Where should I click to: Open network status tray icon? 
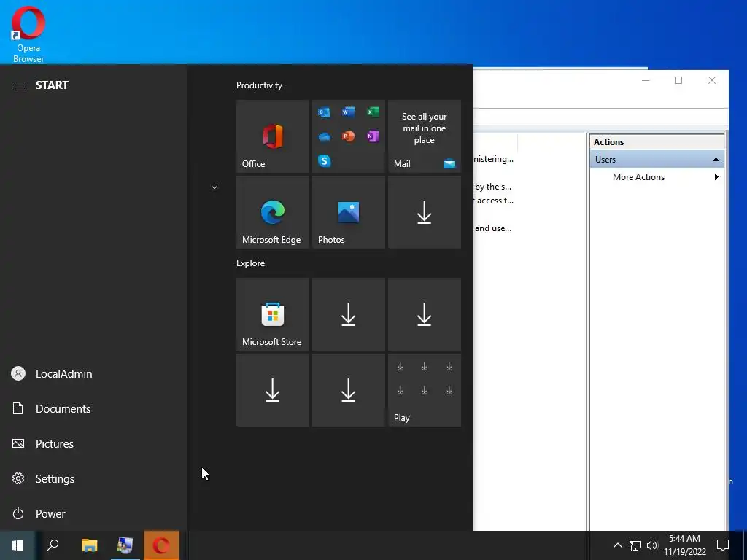click(635, 545)
